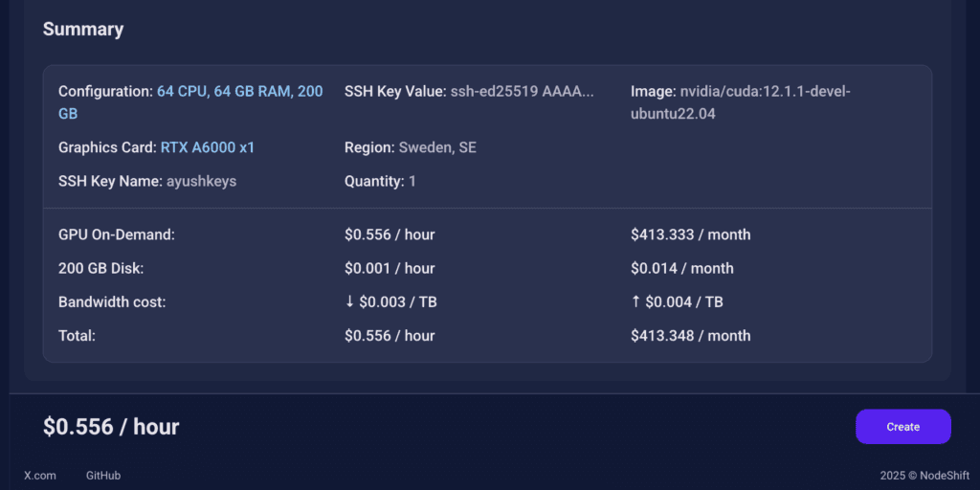
Task: Click the nvidia/cuda image name
Action: (763, 92)
